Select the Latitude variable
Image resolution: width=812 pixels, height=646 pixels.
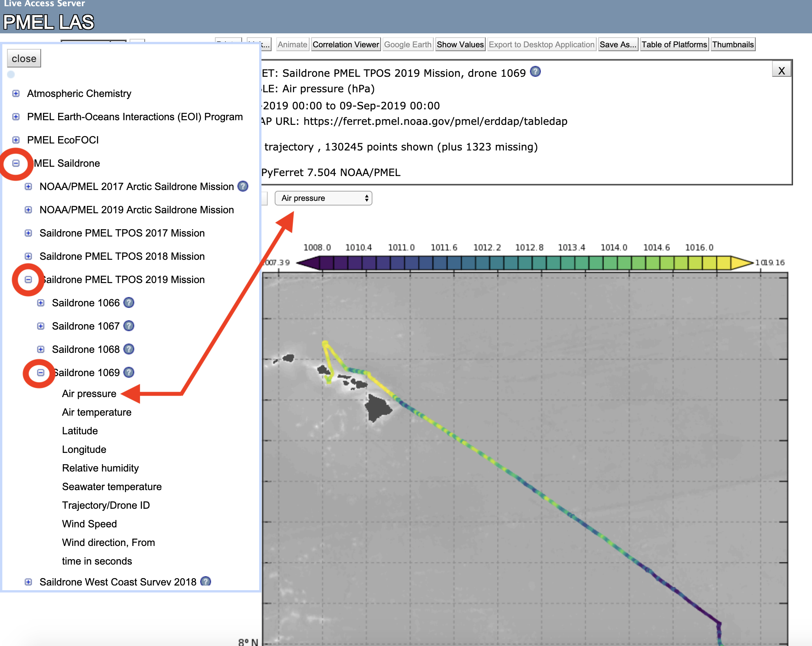[x=80, y=431]
